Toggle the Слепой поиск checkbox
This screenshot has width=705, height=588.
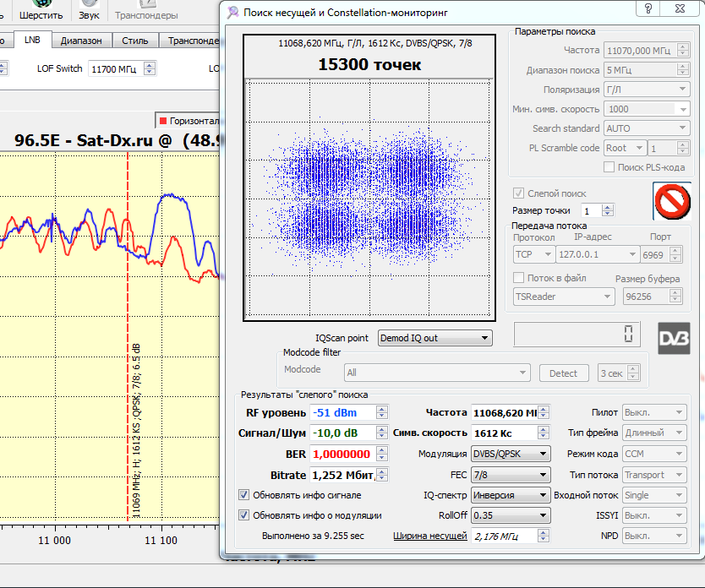coord(518,193)
